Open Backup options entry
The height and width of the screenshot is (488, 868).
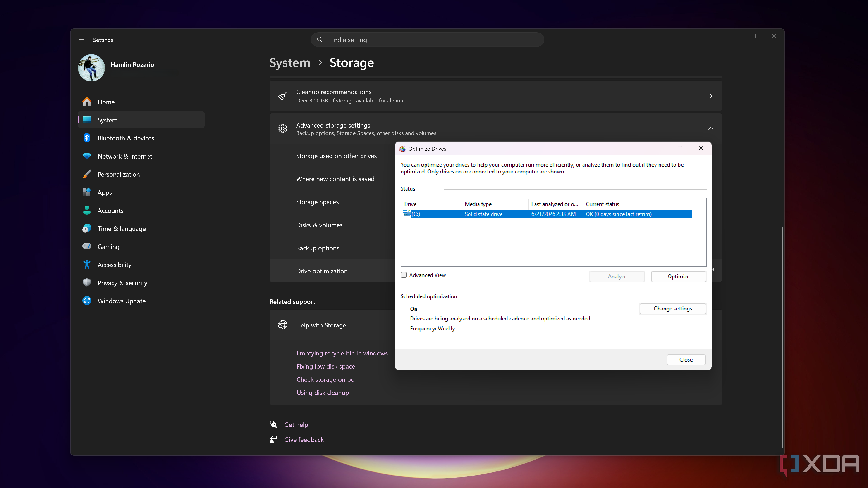pyautogui.click(x=318, y=248)
